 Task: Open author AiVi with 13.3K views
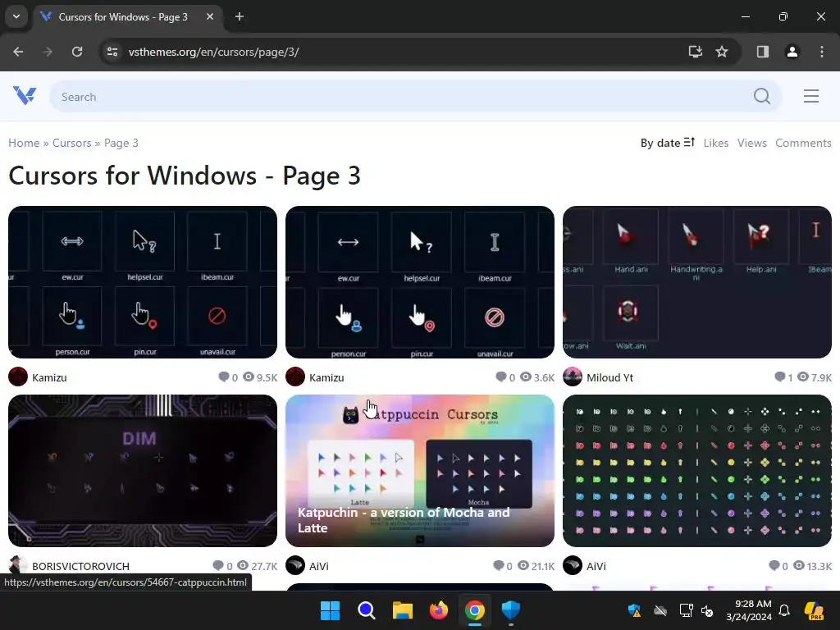point(596,566)
